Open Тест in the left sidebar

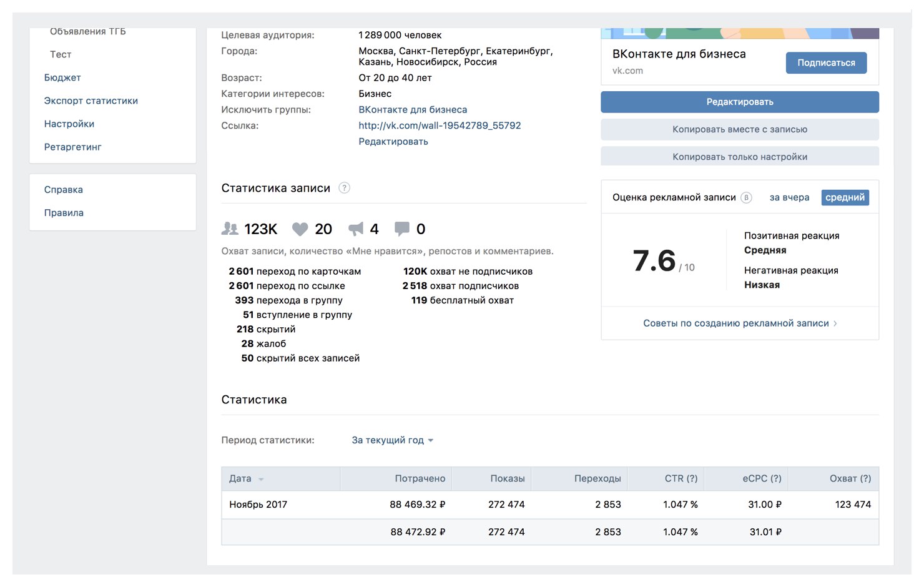pyautogui.click(x=61, y=54)
